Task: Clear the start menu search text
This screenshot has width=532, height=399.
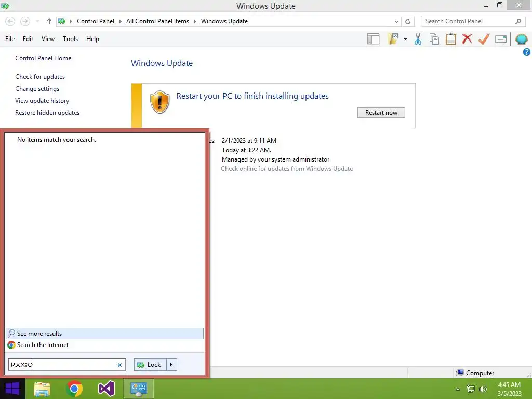Action: (x=119, y=365)
